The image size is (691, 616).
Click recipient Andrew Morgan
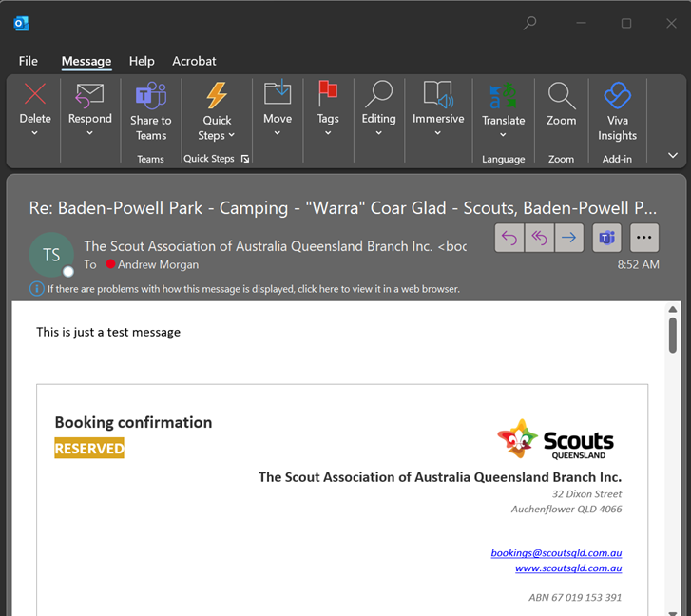[158, 265]
